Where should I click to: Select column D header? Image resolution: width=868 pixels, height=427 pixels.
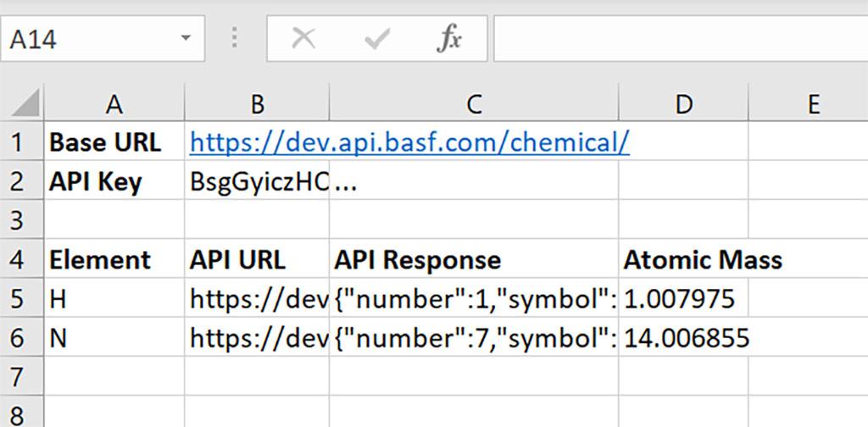(x=684, y=103)
